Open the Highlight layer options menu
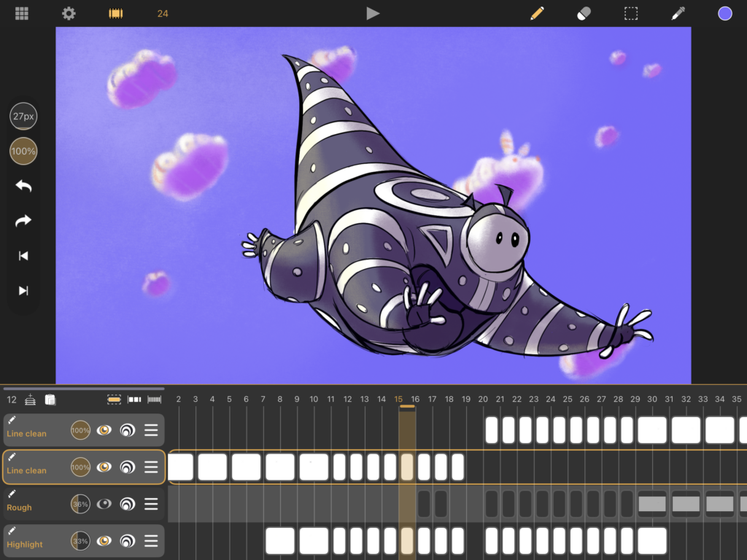This screenshot has height=560, width=747. pos(151,541)
